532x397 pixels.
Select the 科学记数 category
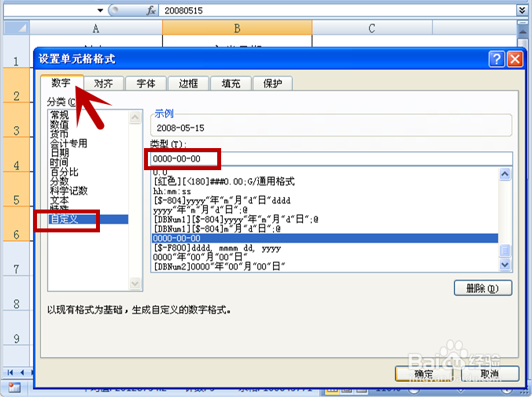69,191
